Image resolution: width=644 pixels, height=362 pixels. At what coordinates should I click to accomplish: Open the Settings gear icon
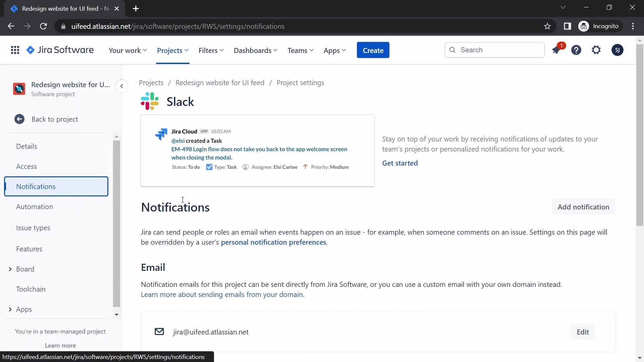click(x=596, y=50)
